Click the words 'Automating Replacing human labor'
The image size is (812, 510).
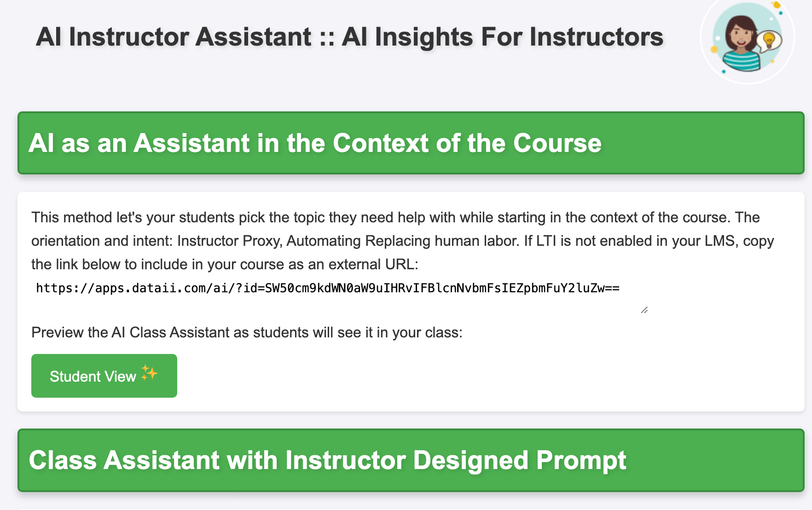click(x=403, y=241)
